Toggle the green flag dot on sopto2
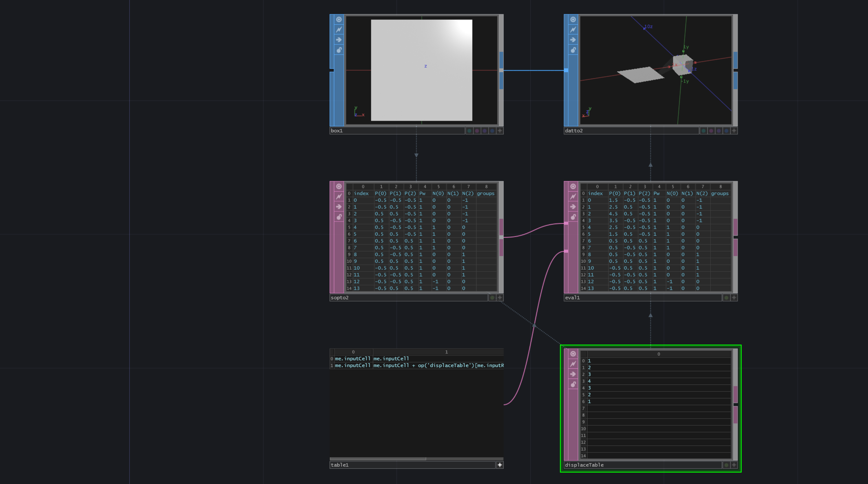Viewport: 868px width, 484px height. [x=492, y=298]
